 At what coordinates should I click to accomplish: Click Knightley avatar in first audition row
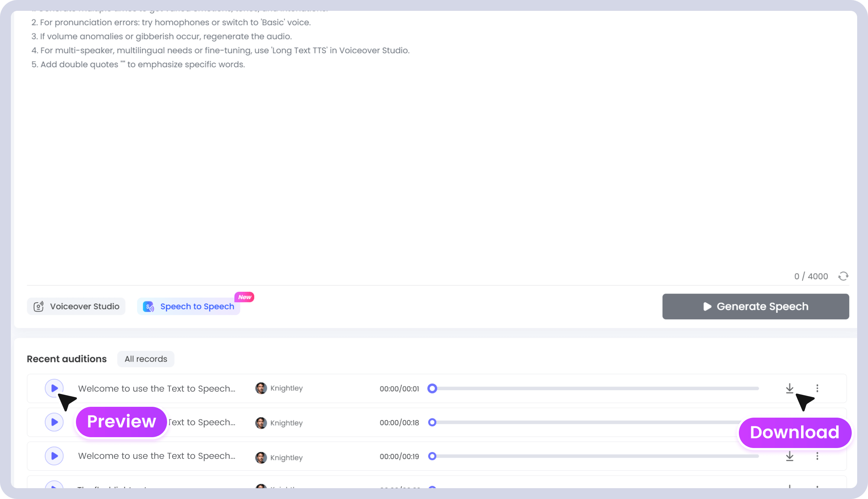pos(261,388)
